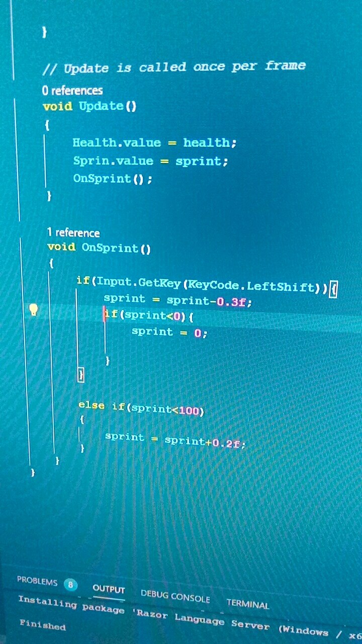Viewport: 362px width, 644px height.
Task: Click the boxed closing brace matching the if block
Action: [x=81, y=375]
